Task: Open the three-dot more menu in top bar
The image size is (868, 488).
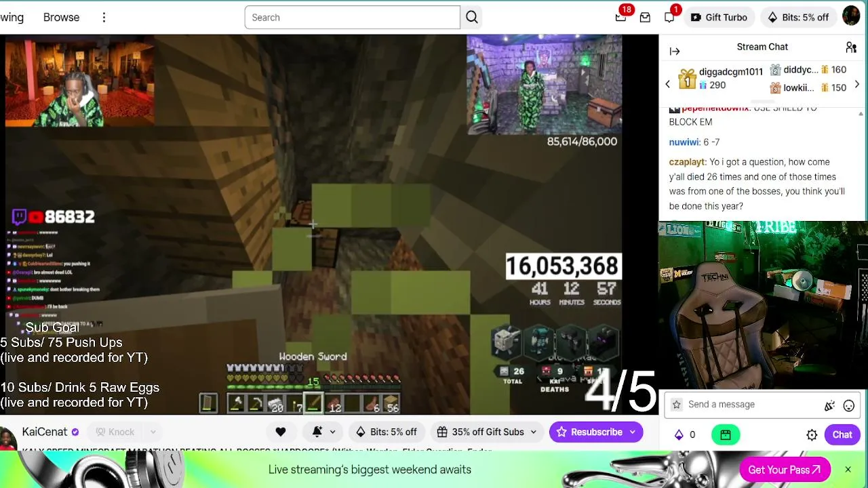Action: click(x=104, y=18)
